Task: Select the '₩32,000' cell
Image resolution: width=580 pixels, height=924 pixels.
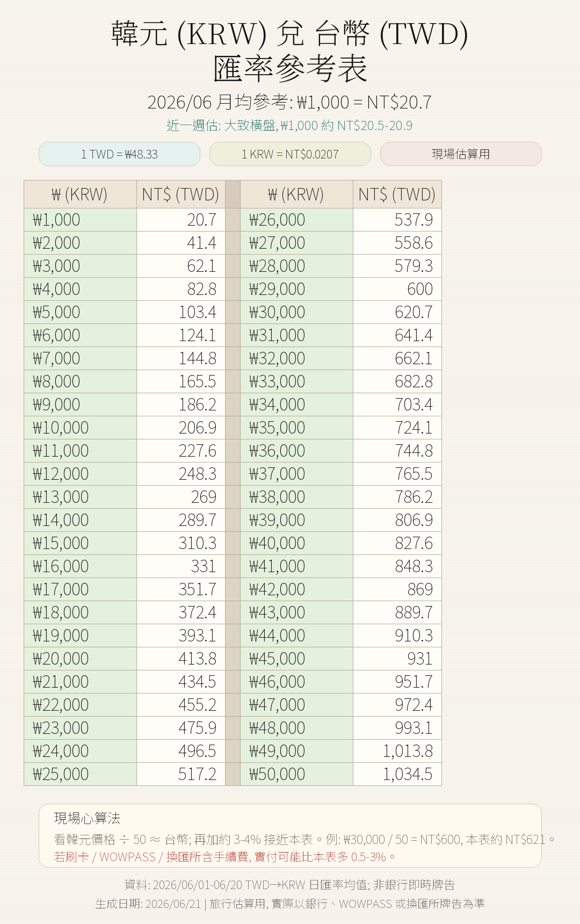Action: pos(296,358)
